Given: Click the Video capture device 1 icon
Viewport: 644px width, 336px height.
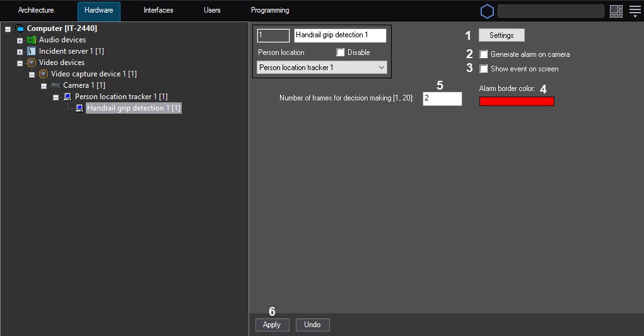Looking at the screenshot, I should 44,74.
